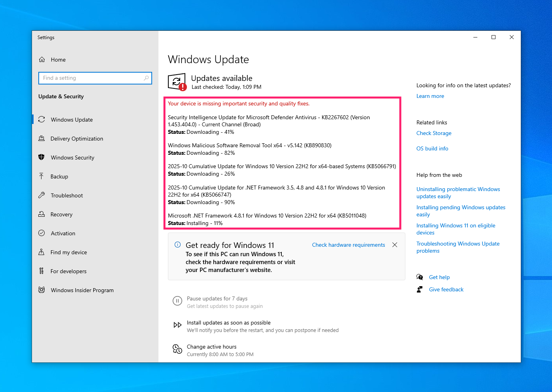This screenshot has height=392, width=552.
Task: Maximize the Settings window
Action: [494, 37]
